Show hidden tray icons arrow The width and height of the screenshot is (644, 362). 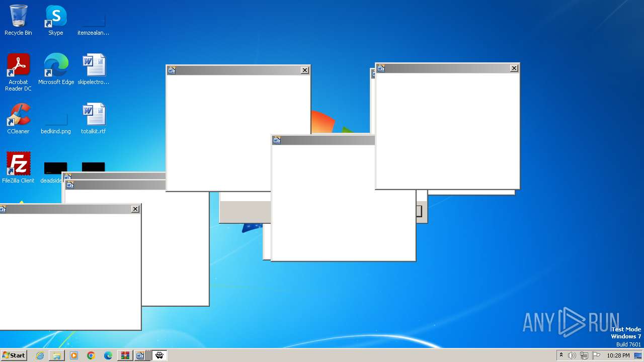[561, 355]
